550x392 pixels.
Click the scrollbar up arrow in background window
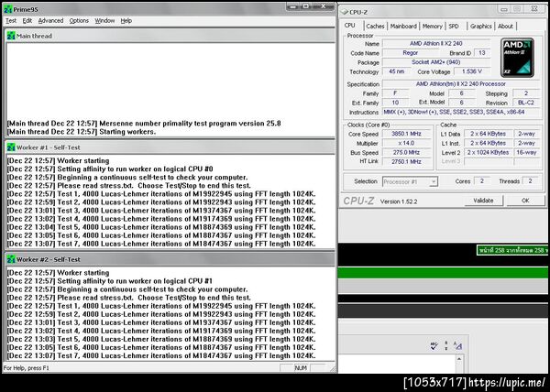459,359
